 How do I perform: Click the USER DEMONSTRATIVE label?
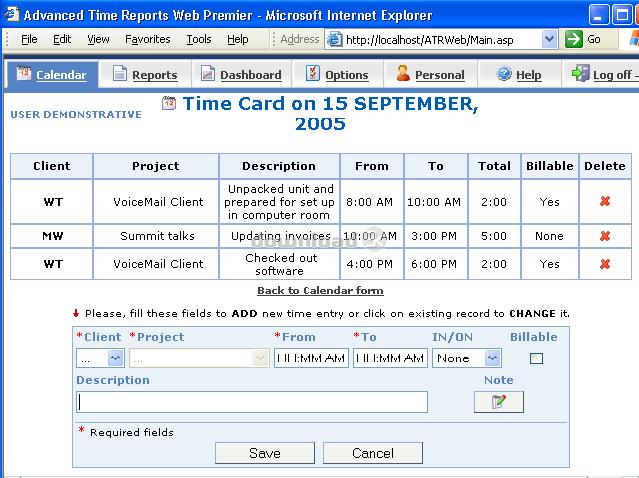pyautogui.click(x=76, y=115)
